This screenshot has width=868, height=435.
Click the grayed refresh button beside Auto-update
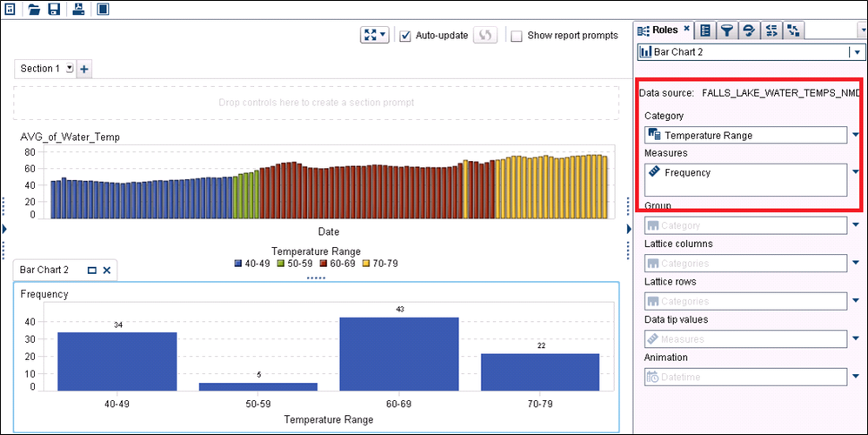click(484, 36)
